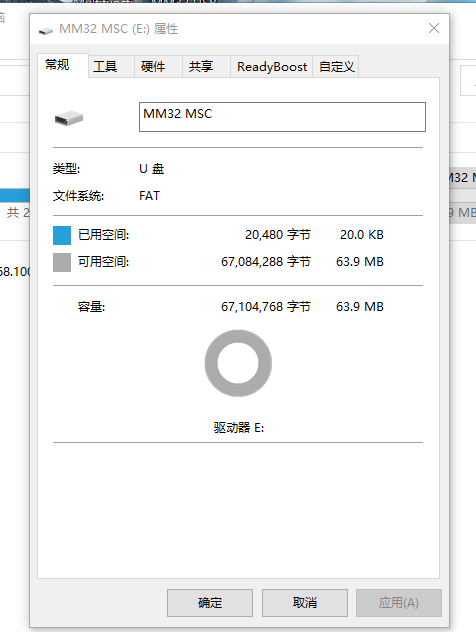
Task: Confirm with the 确定 button
Action: (210, 603)
